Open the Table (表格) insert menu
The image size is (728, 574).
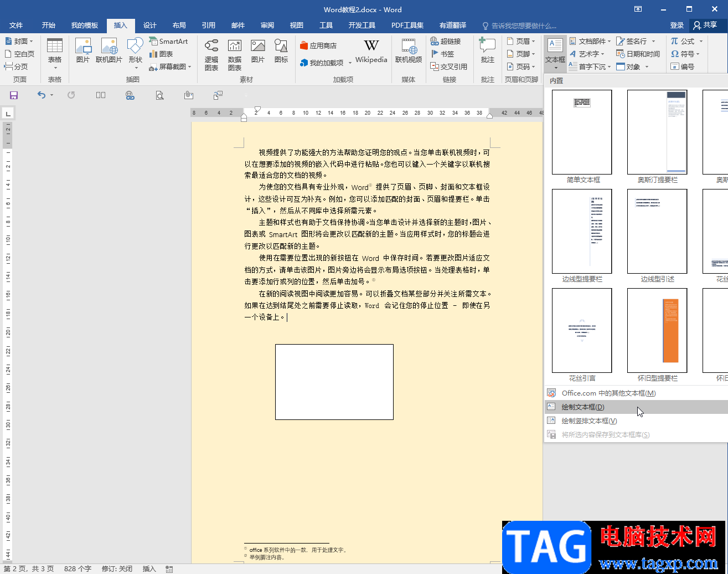point(55,54)
